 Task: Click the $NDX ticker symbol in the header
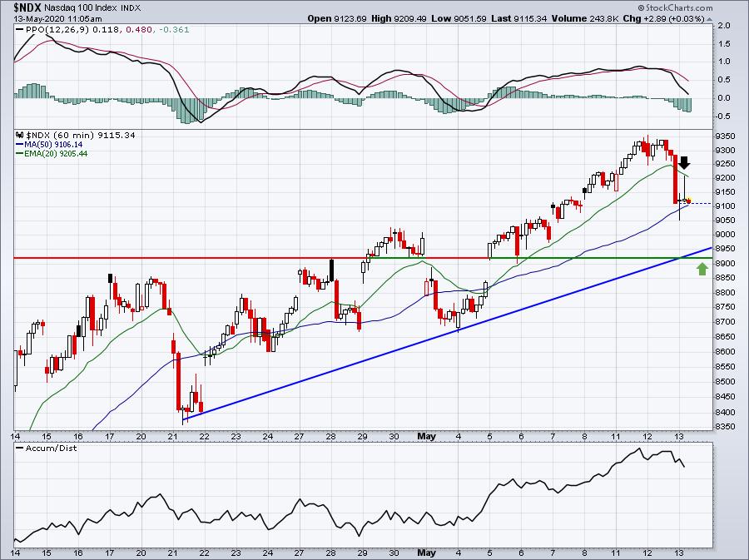27,7
